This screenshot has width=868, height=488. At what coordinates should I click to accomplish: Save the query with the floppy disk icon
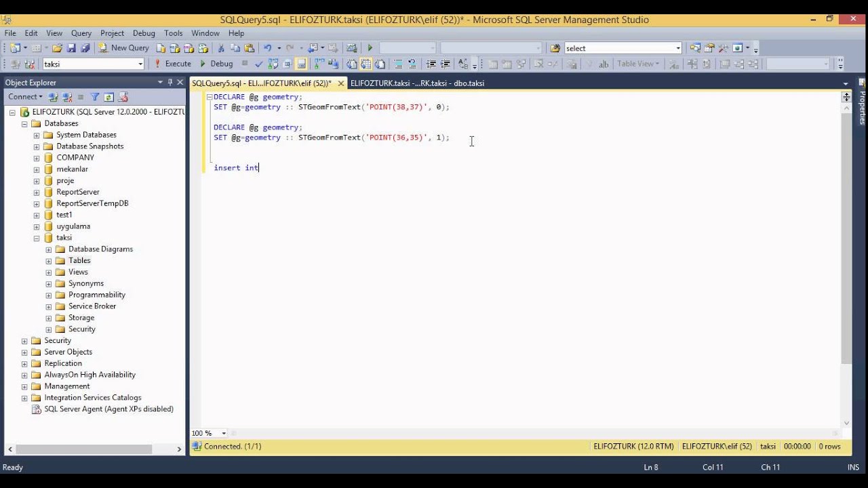click(x=71, y=48)
